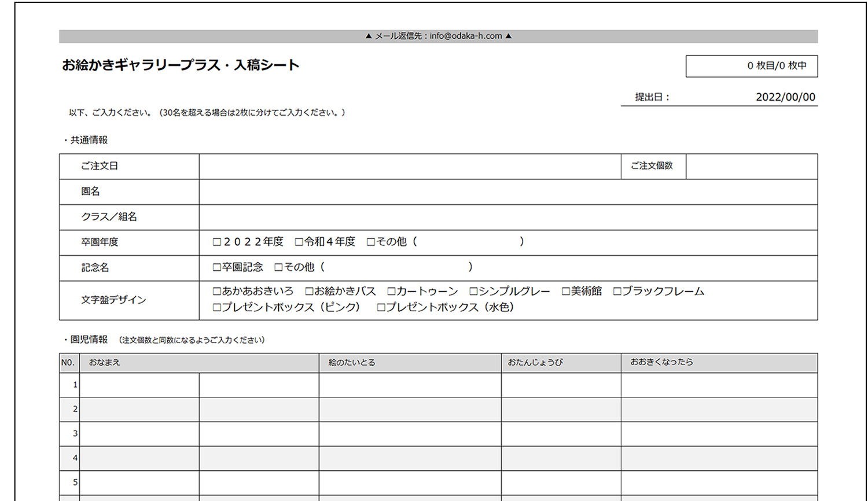The image size is (868, 501).
Task: Select カートゥーン design checkbox
Action: pyautogui.click(x=391, y=292)
